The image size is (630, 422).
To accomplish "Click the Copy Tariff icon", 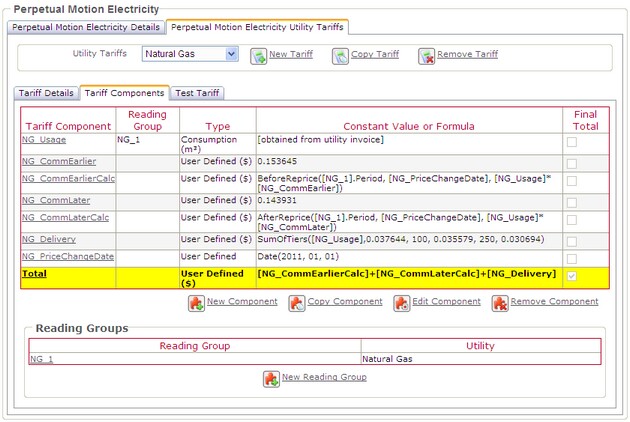I will [340, 57].
